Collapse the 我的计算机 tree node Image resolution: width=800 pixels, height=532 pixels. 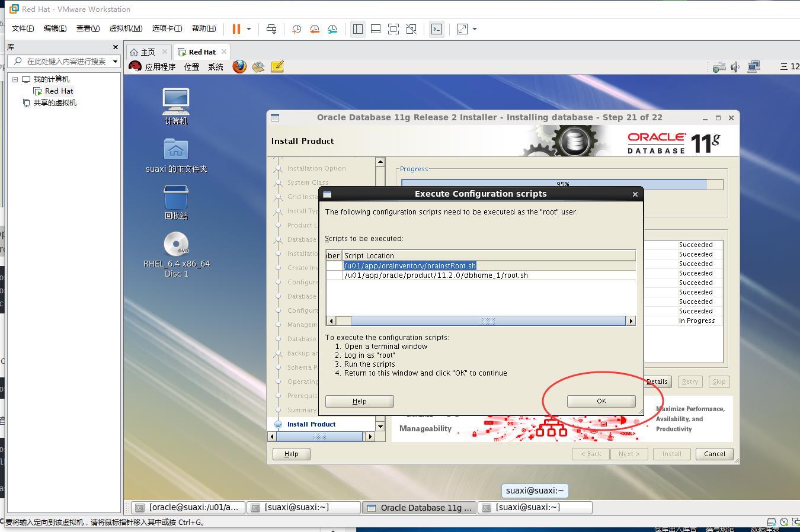point(15,79)
